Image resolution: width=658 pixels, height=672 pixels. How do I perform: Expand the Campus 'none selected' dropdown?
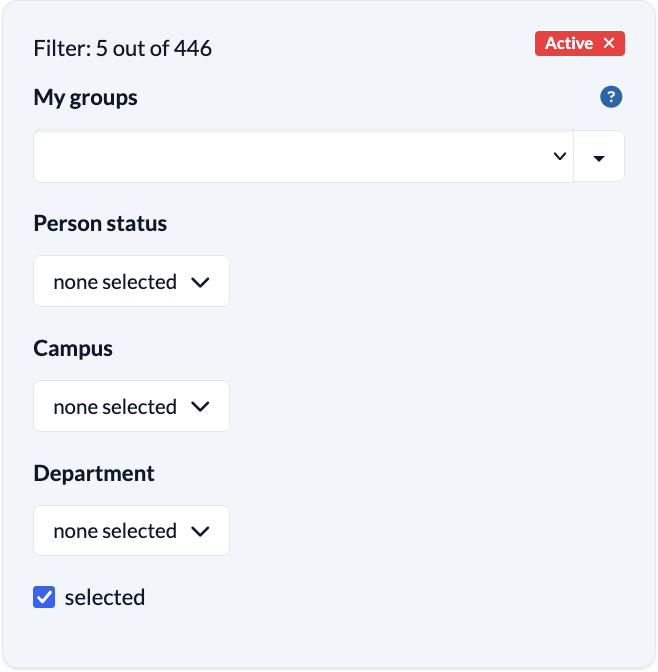click(x=115, y=407)
